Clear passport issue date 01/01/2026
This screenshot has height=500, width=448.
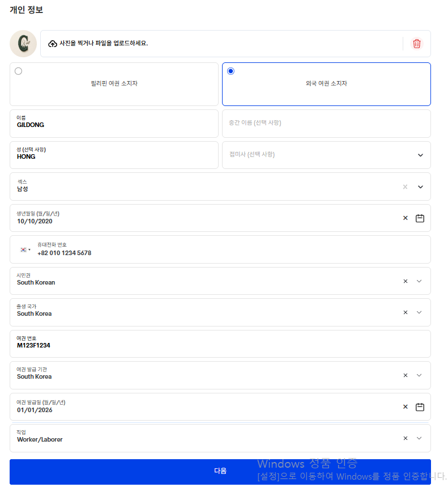[406, 407]
